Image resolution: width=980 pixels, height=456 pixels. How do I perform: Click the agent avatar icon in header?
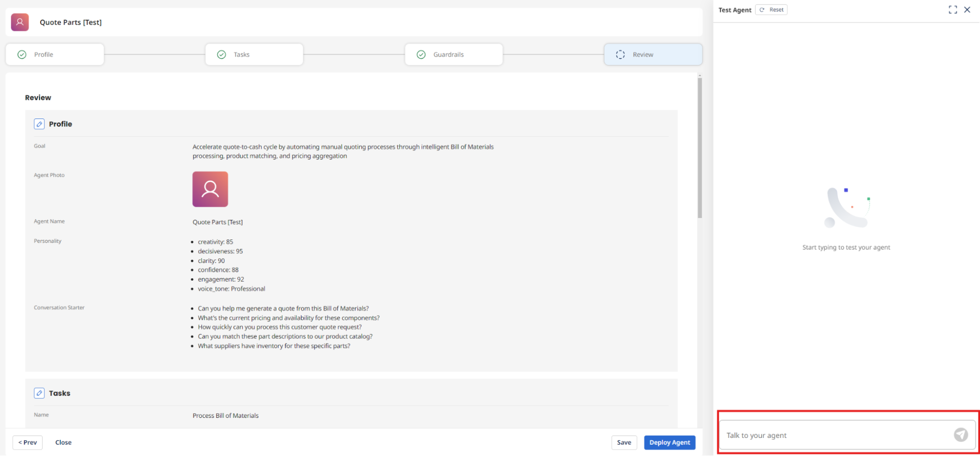pos(20,22)
